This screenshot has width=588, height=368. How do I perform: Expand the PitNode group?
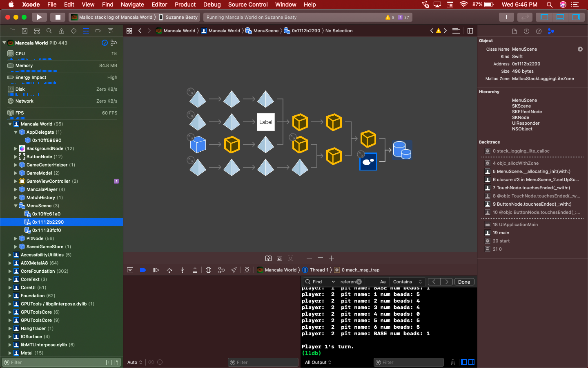point(16,238)
